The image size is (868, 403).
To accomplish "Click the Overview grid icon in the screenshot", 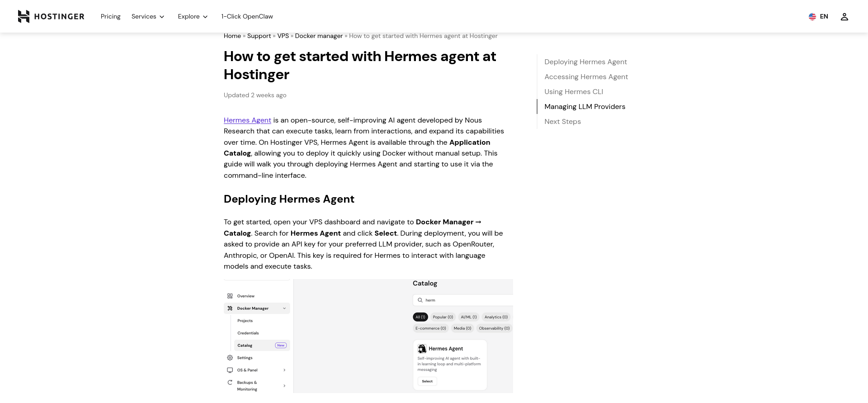I will pyautogui.click(x=230, y=296).
